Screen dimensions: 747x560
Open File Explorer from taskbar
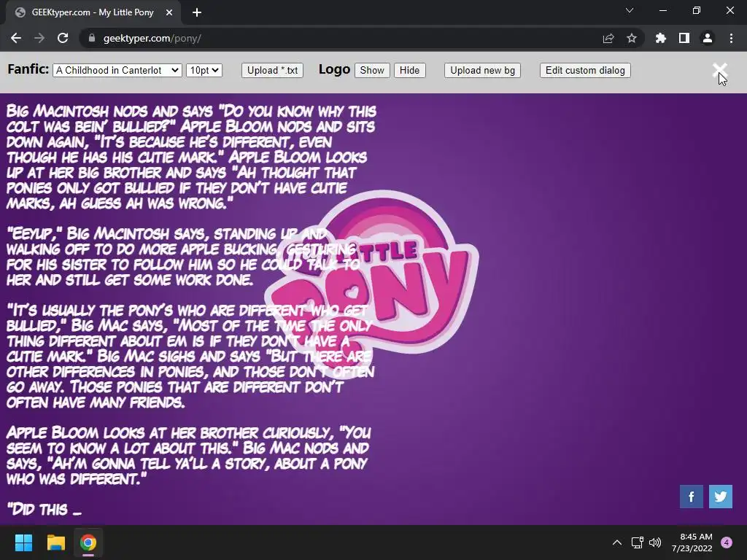click(55, 542)
